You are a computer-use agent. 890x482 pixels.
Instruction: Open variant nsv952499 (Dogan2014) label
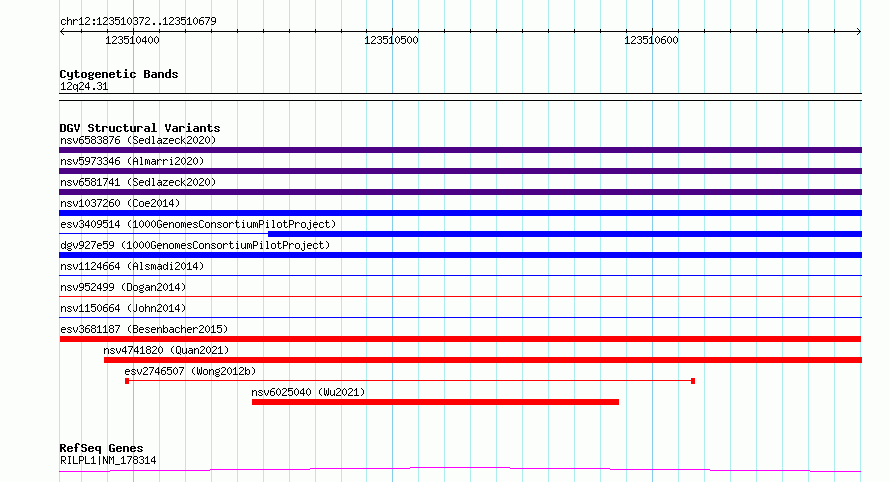click(x=123, y=287)
